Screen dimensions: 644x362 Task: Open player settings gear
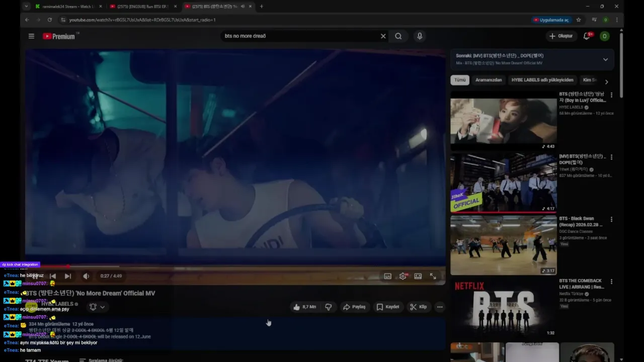coord(403,276)
